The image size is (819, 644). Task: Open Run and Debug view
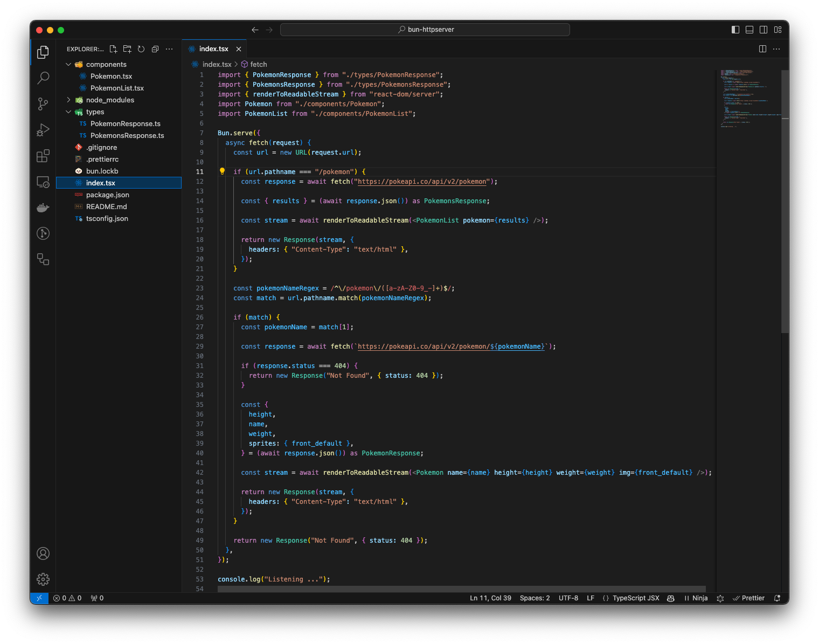(43, 130)
